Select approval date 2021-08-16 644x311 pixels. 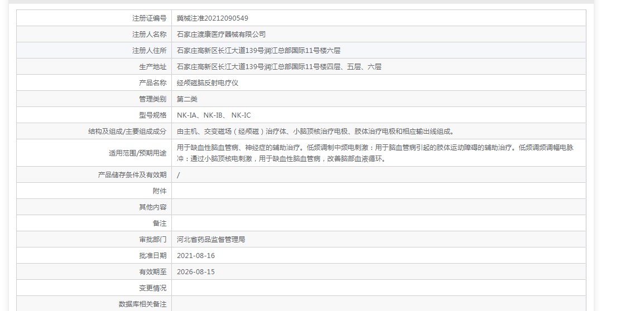pyautogui.click(x=195, y=256)
